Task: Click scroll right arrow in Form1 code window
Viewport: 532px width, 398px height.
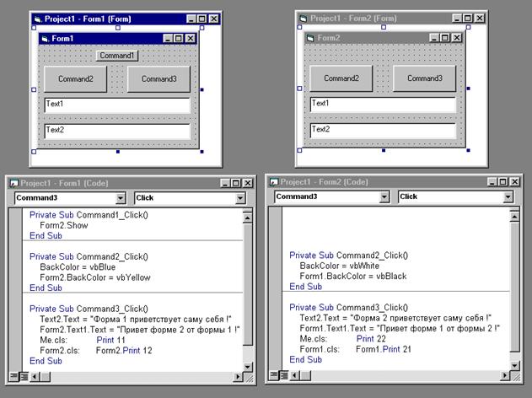Action: point(239,376)
